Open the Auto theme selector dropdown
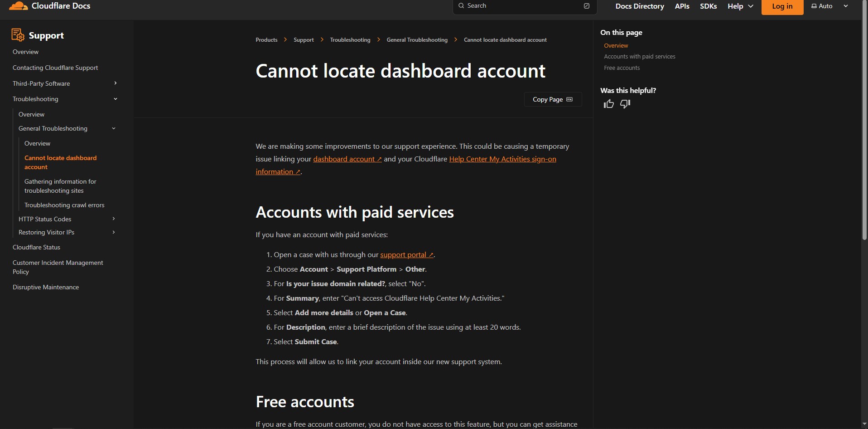 [829, 6]
